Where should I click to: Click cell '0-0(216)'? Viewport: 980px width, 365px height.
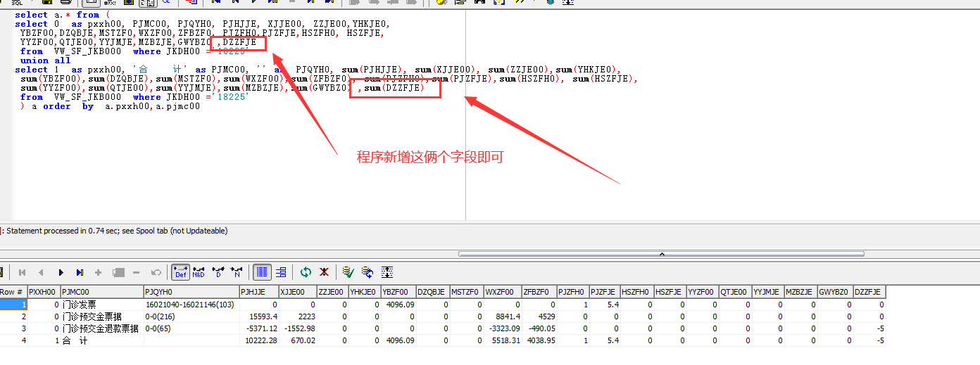click(191, 316)
